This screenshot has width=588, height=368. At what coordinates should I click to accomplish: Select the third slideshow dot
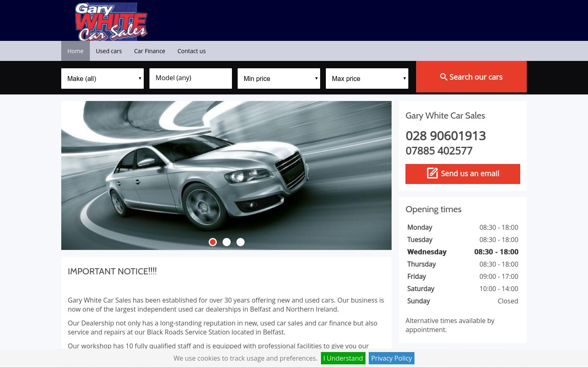pyautogui.click(x=241, y=242)
